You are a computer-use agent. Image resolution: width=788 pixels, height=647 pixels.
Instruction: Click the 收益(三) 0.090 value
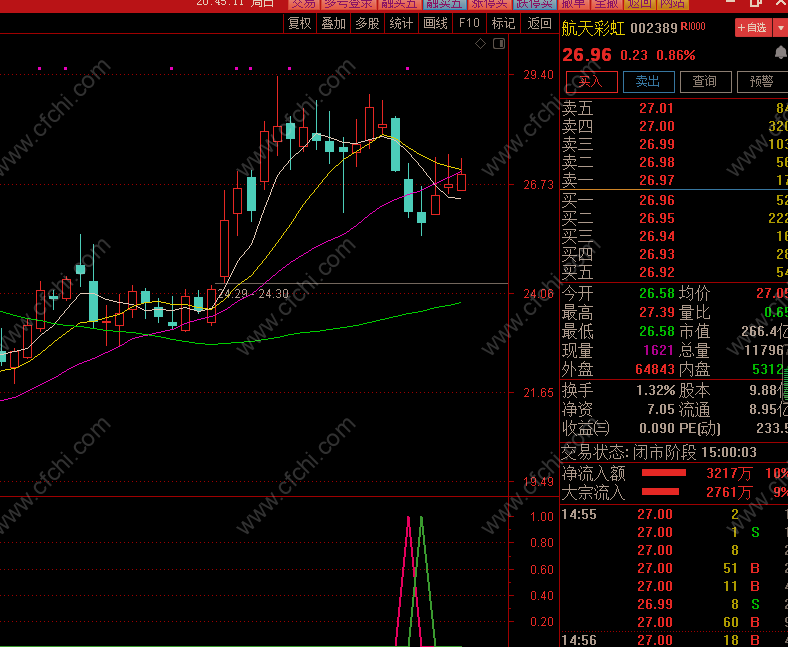(657, 428)
